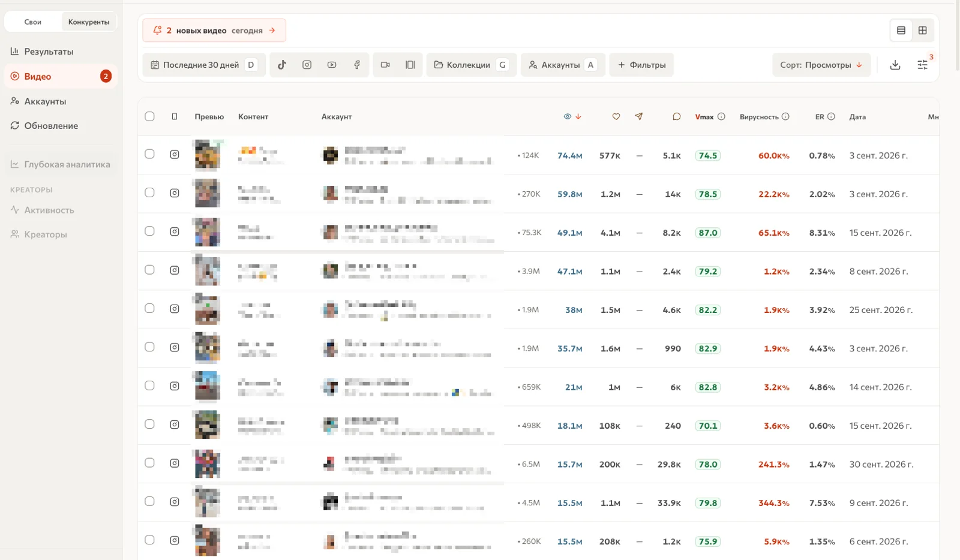Switch to grid view layout icon
Screen dimensions: 960x560
click(923, 31)
